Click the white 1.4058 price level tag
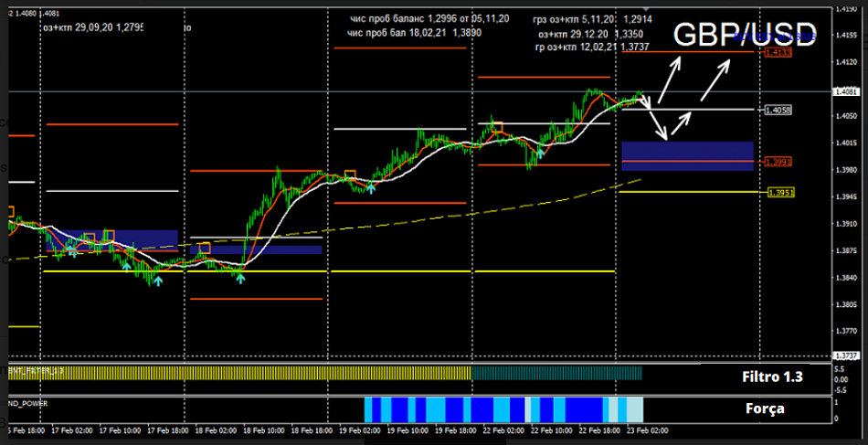This screenshot has height=445, width=868. 778,110
